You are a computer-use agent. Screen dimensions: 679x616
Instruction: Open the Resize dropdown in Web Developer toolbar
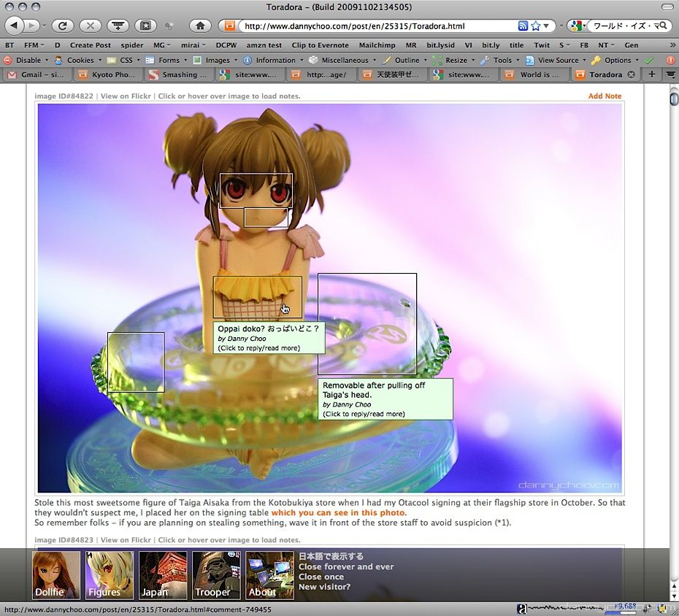pyautogui.click(x=454, y=60)
